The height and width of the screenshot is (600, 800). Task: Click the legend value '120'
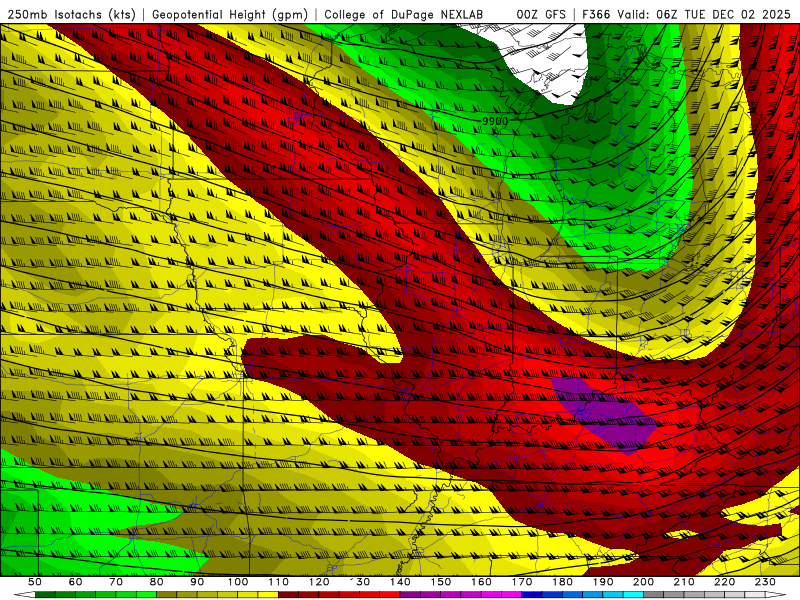tap(319, 582)
